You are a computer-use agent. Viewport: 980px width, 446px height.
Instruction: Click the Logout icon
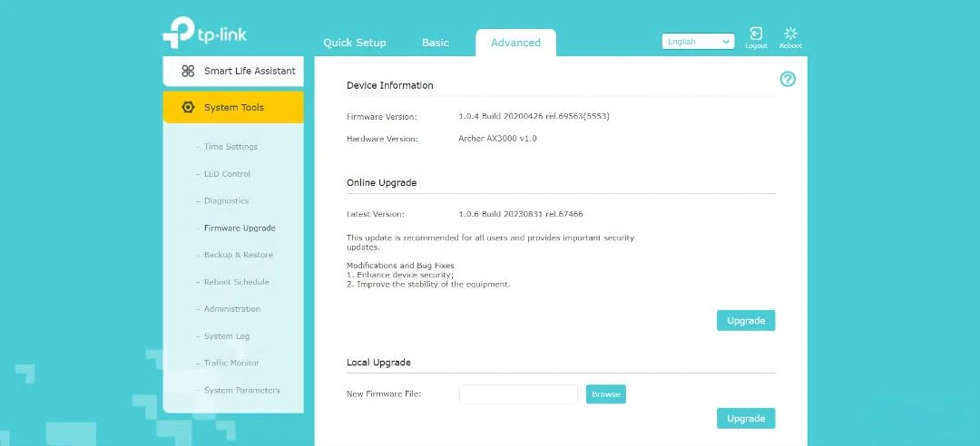click(756, 34)
